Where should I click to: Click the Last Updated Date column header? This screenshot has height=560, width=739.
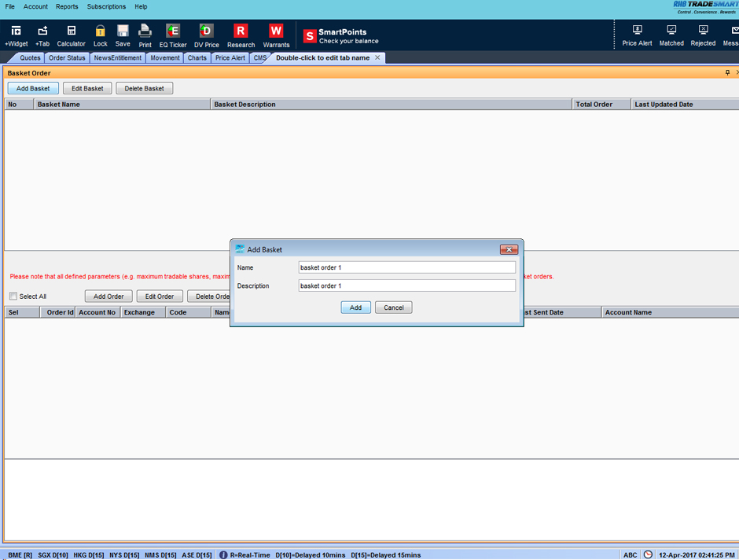[686, 104]
